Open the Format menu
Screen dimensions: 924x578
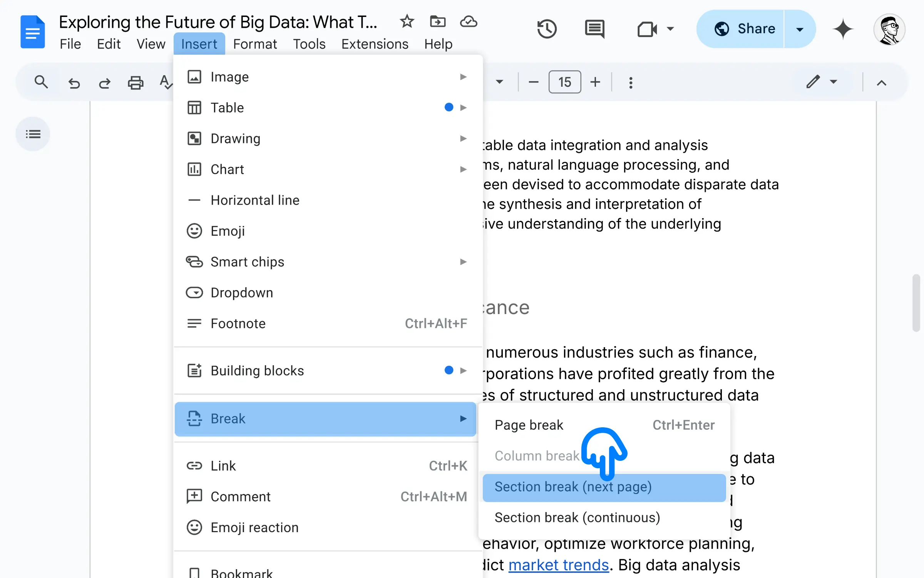tap(255, 44)
